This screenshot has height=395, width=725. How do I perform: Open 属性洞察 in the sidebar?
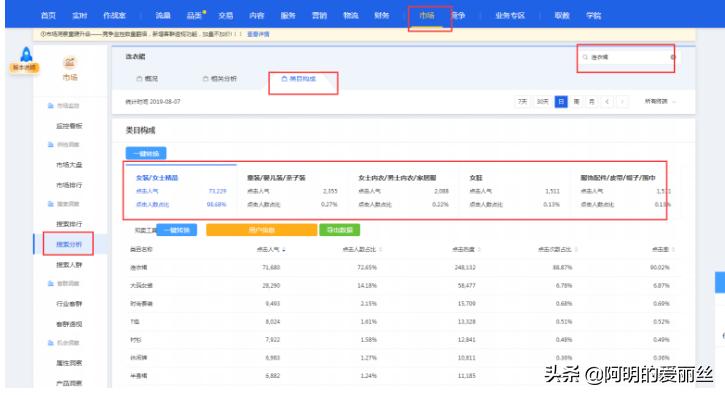(x=69, y=363)
